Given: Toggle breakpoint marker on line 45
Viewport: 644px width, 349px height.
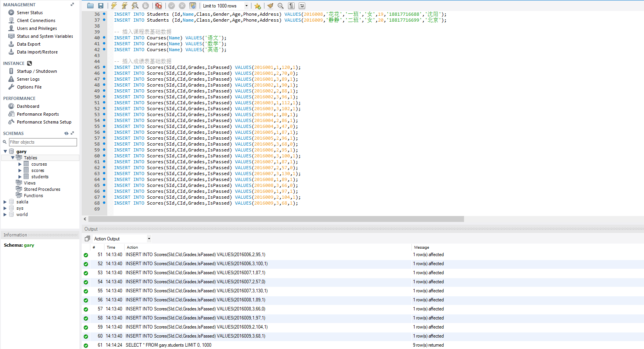Looking at the screenshot, I should 104,67.
